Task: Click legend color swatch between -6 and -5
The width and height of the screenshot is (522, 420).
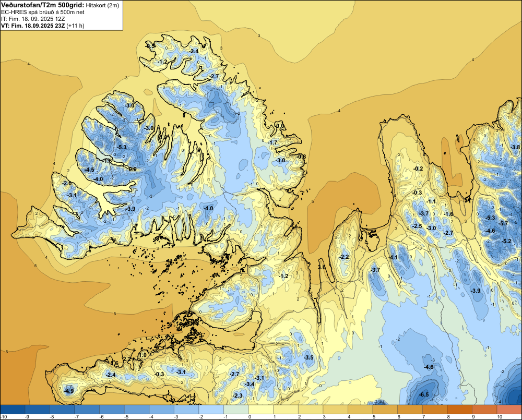Action: 112,410
